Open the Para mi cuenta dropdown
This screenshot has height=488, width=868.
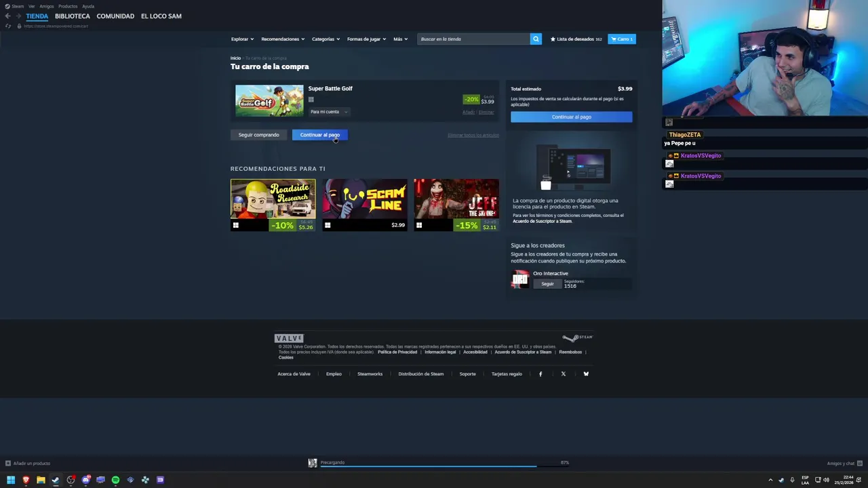click(x=328, y=112)
